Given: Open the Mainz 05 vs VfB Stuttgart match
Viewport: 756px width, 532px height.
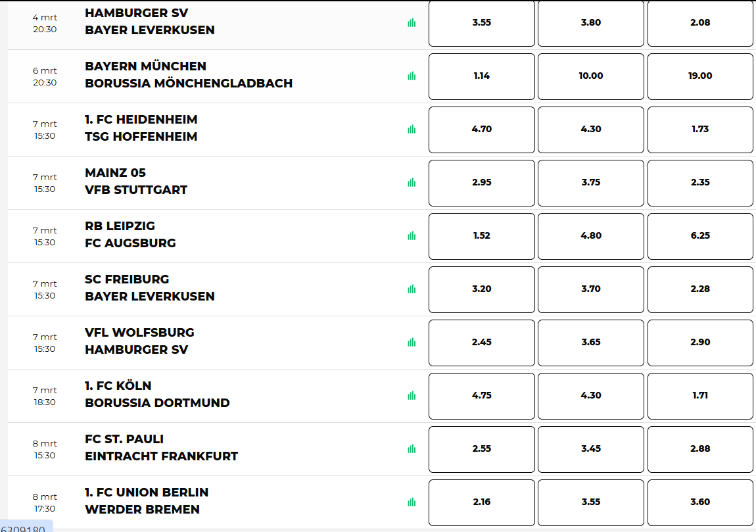Looking at the screenshot, I should point(136,181).
